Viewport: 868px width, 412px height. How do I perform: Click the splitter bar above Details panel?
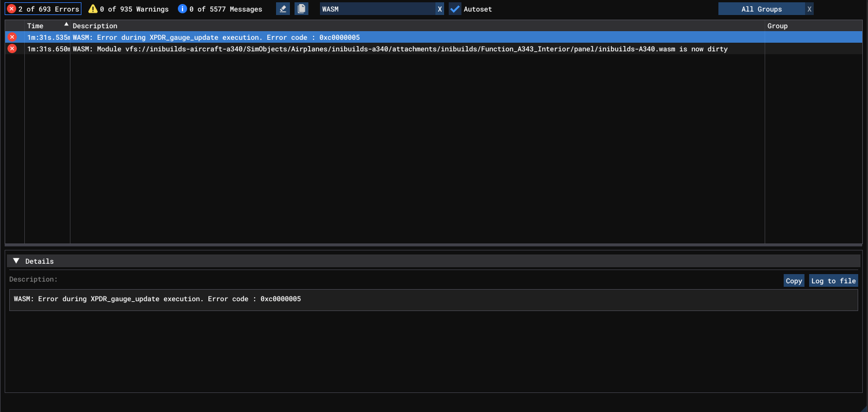433,245
